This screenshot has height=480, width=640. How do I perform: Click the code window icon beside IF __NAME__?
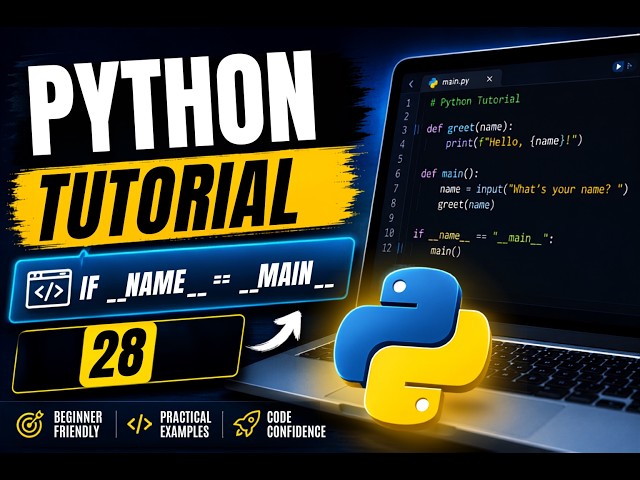coord(49,289)
